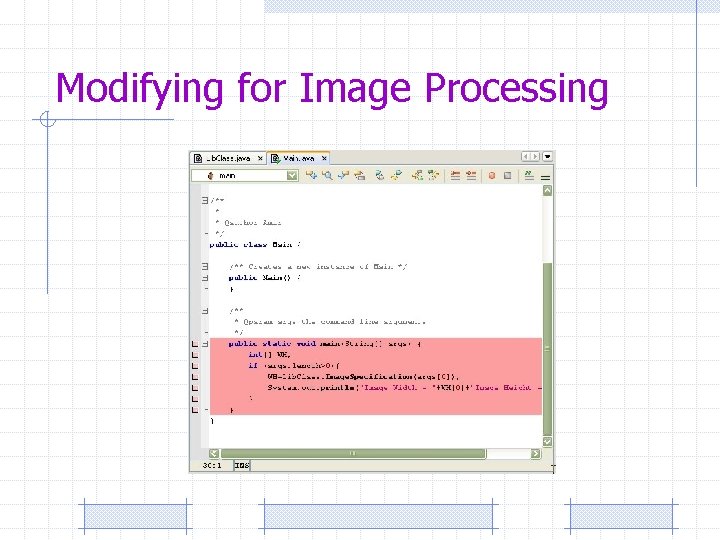This screenshot has width=720, height=540.
Task: Click the '30:1' cursor position in status bar
Action: click(x=212, y=466)
